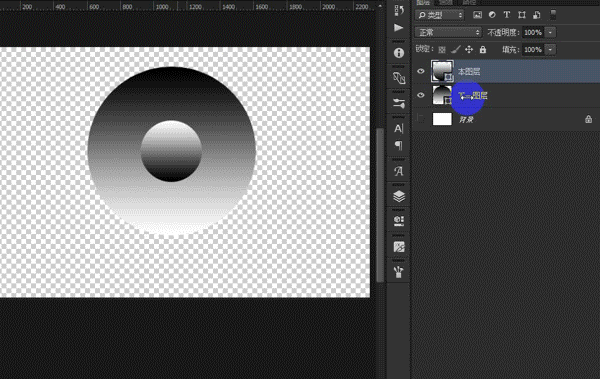
Task: Open the Character panel icon
Action: 399,129
